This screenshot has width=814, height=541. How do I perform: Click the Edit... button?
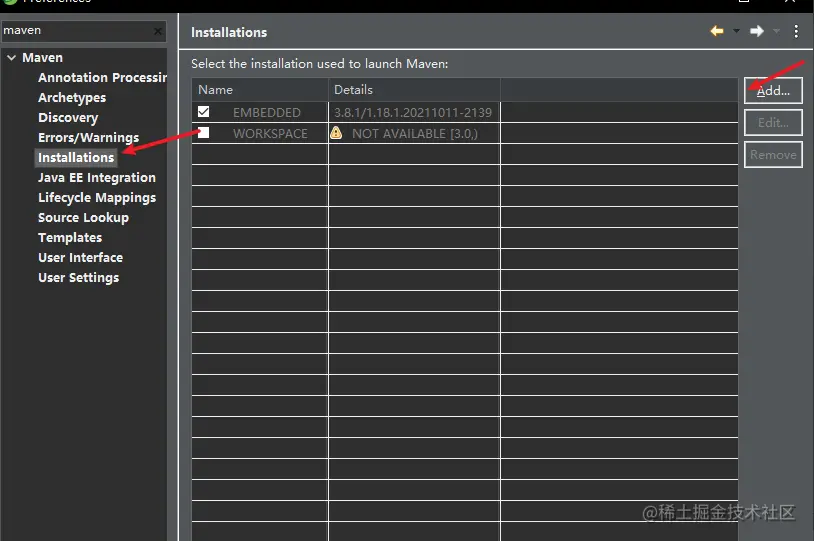(773, 123)
